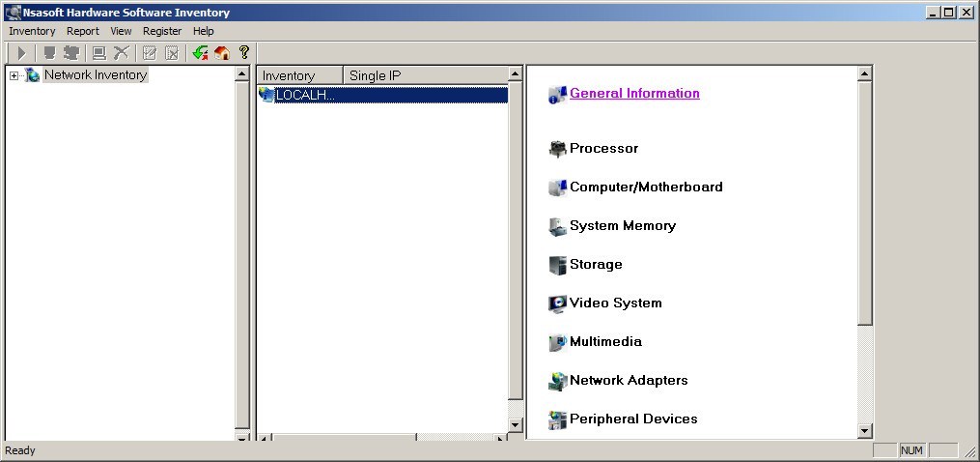Viewport: 980px width, 462px height.
Task: Click the LOCALH... computer icon in list
Action: pos(266,95)
